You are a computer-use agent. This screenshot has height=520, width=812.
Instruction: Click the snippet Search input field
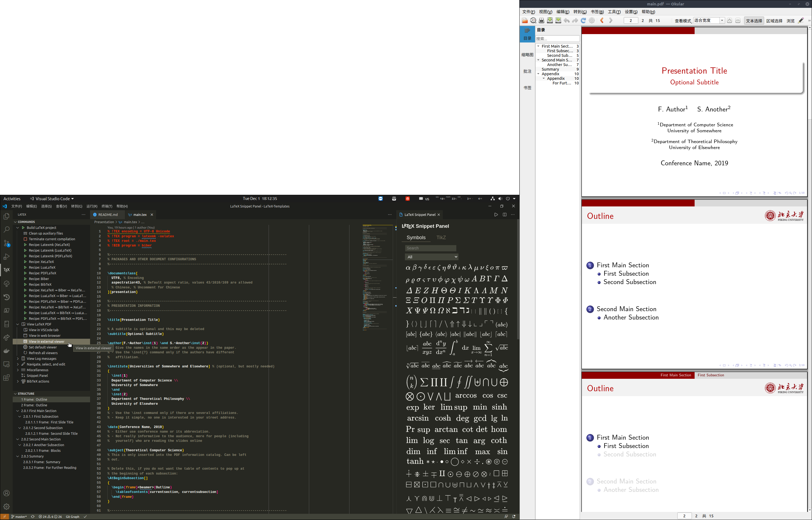pyautogui.click(x=430, y=248)
